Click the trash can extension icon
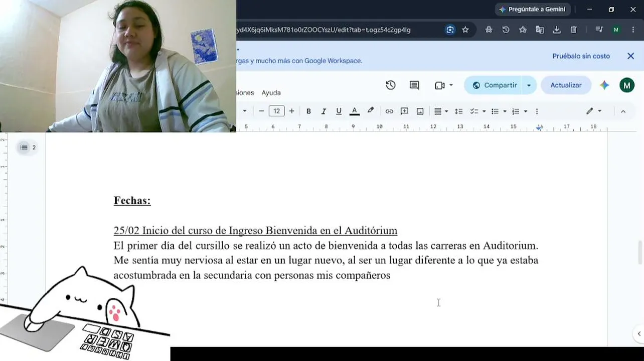Viewport: 644px width, 361px height. tap(574, 30)
